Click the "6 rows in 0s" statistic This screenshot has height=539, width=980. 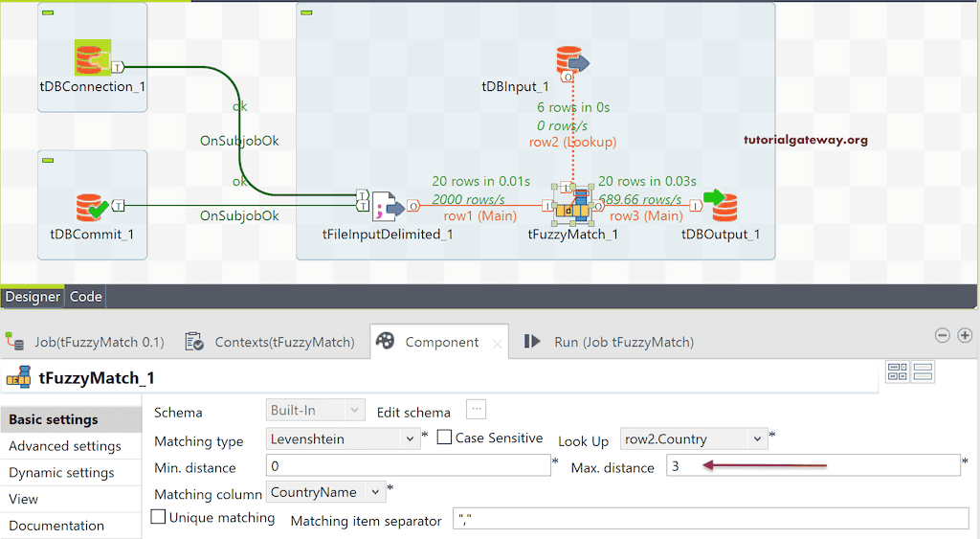tap(573, 107)
